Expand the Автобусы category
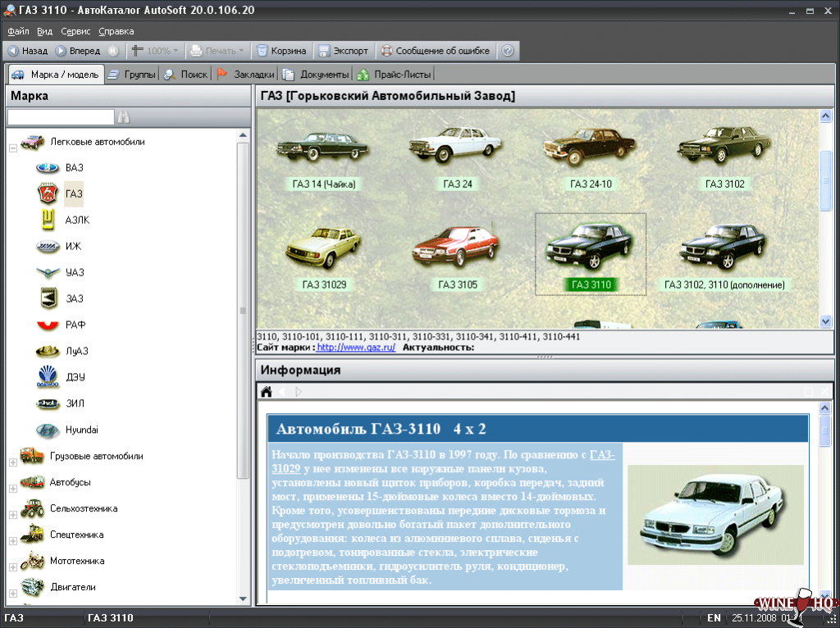840x628 pixels. pyautogui.click(x=13, y=489)
